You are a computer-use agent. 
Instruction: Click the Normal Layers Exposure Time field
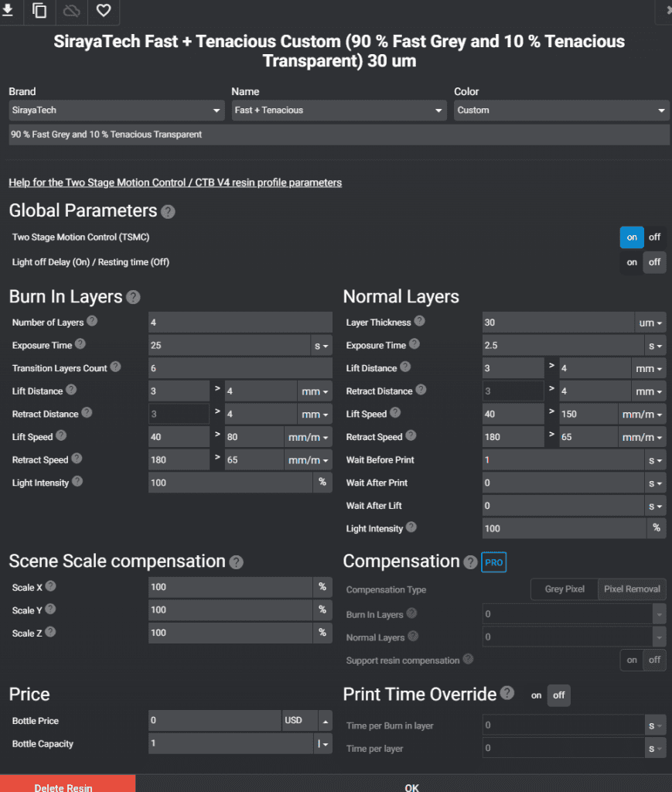coord(563,346)
